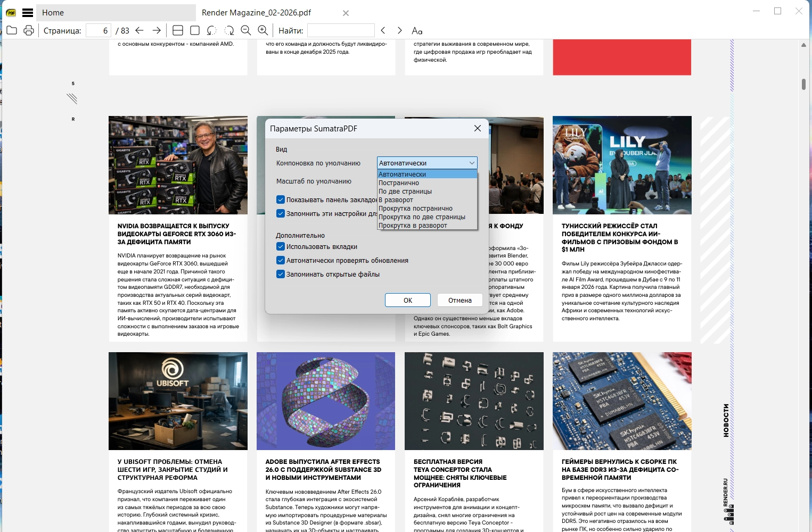
Task: Click the Найти search input field
Action: click(341, 30)
